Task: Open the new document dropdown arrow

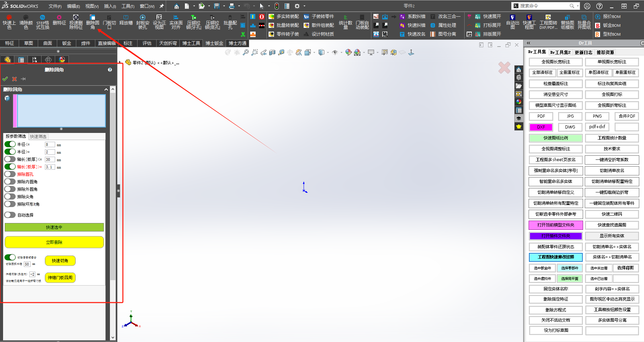Action: (x=194, y=6)
